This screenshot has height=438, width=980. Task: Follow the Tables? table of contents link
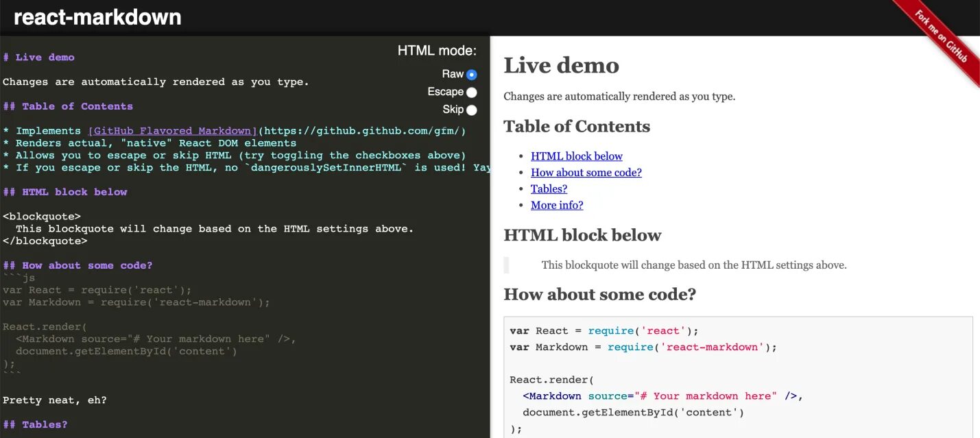coord(549,189)
